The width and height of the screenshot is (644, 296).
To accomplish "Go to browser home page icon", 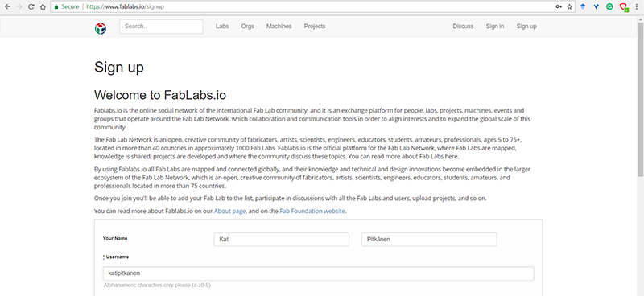I will [x=43, y=6].
